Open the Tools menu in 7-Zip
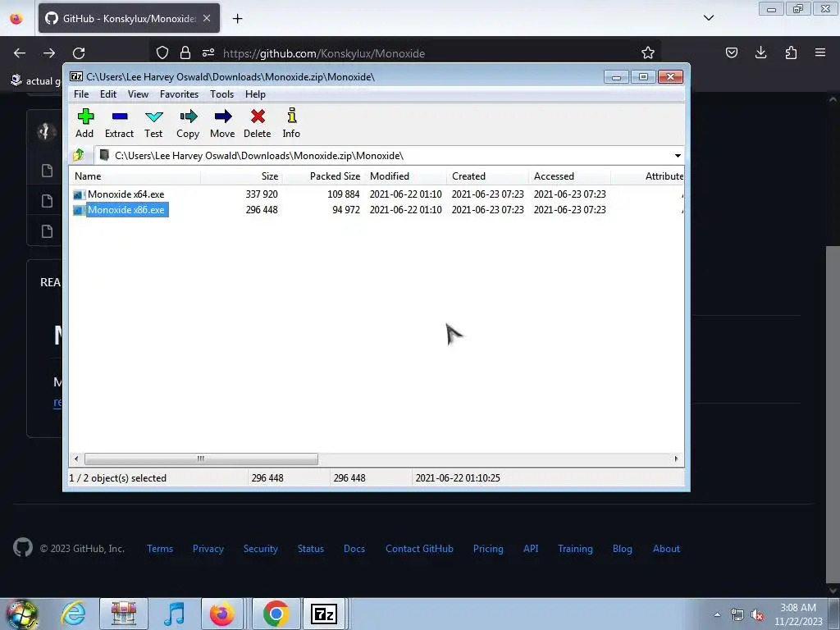This screenshot has height=630, width=840. click(x=221, y=94)
